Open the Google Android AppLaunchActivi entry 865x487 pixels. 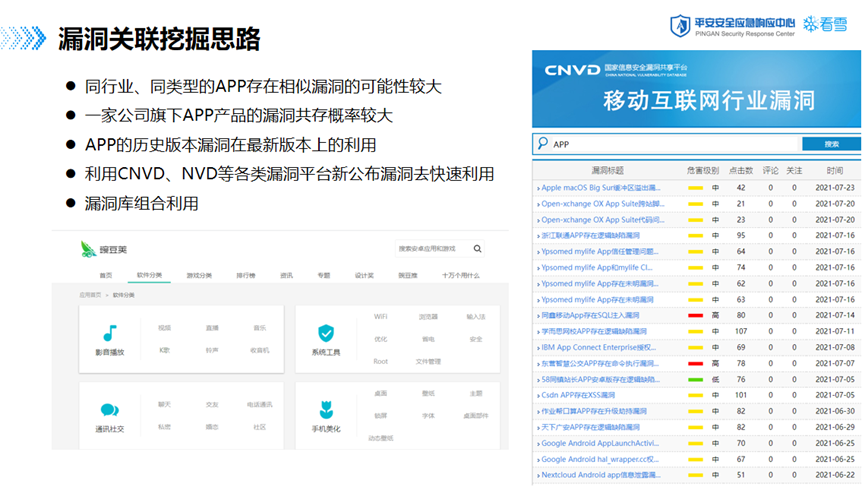click(600, 443)
